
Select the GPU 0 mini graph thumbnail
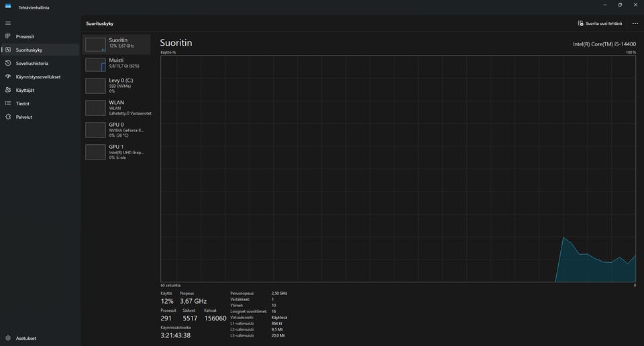pos(95,130)
